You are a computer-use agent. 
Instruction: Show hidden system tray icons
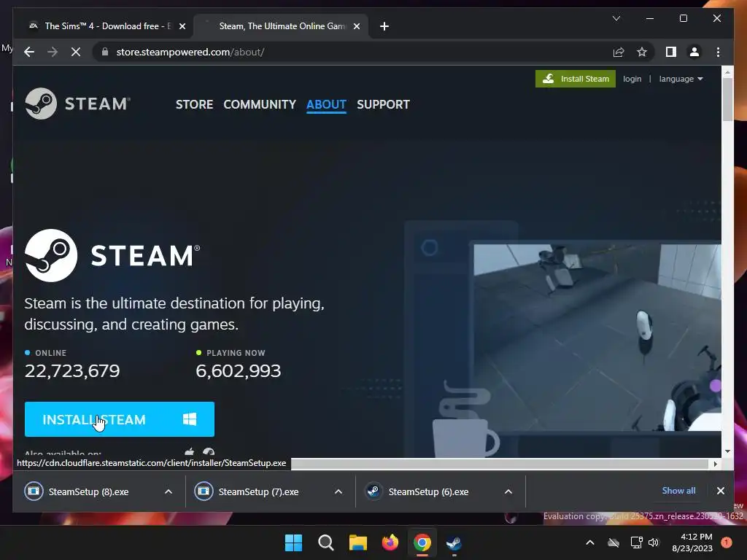589,542
